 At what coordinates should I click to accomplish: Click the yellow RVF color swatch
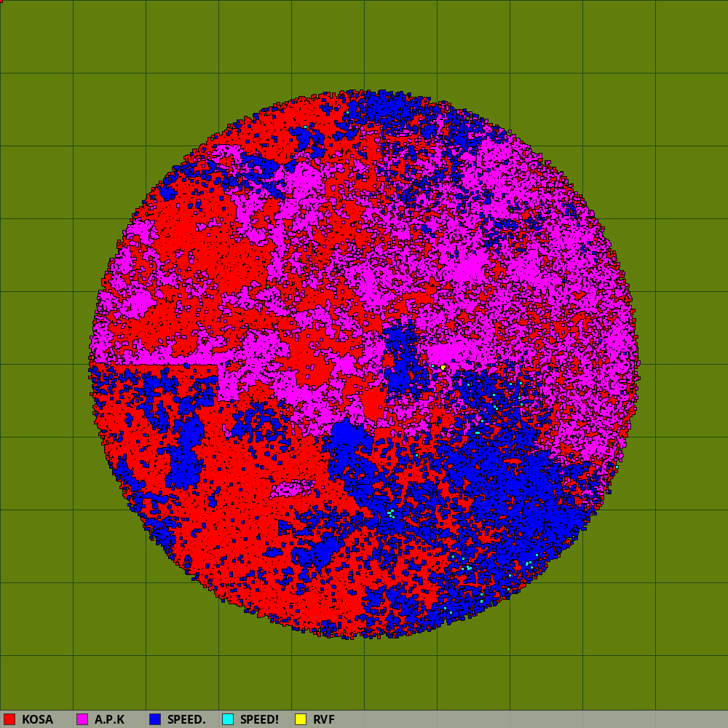[301, 719]
